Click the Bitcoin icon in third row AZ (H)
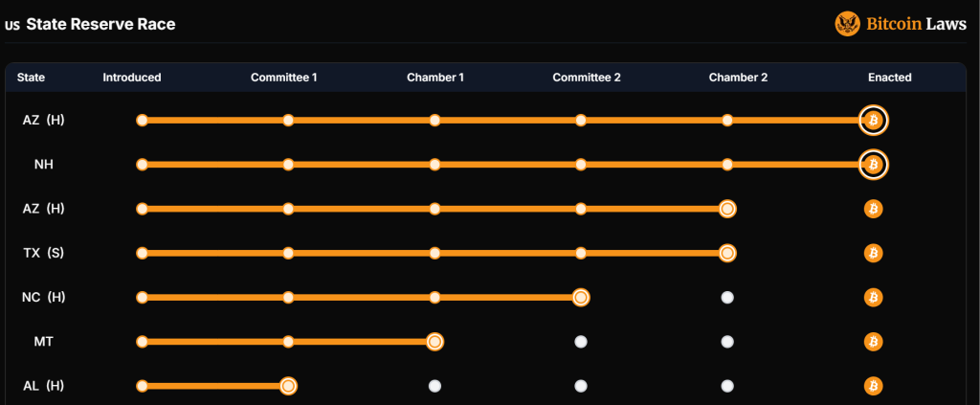This screenshot has width=980, height=405. pyautogui.click(x=873, y=209)
